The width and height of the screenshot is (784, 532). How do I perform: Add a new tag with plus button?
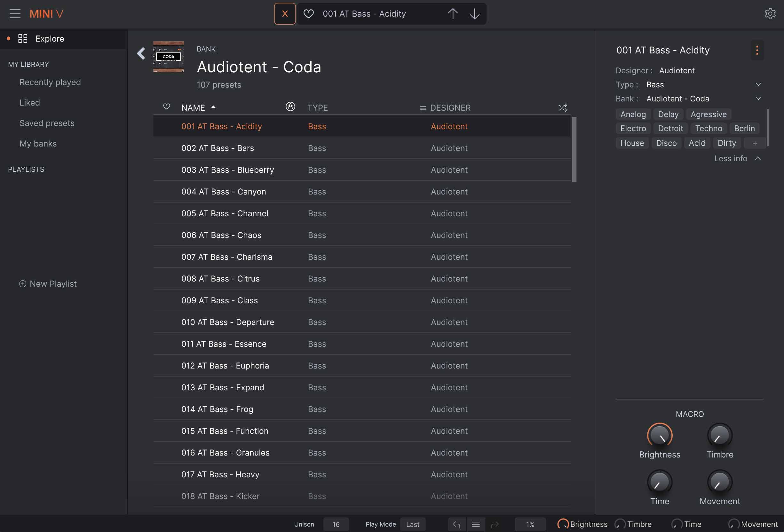tap(755, 143)
